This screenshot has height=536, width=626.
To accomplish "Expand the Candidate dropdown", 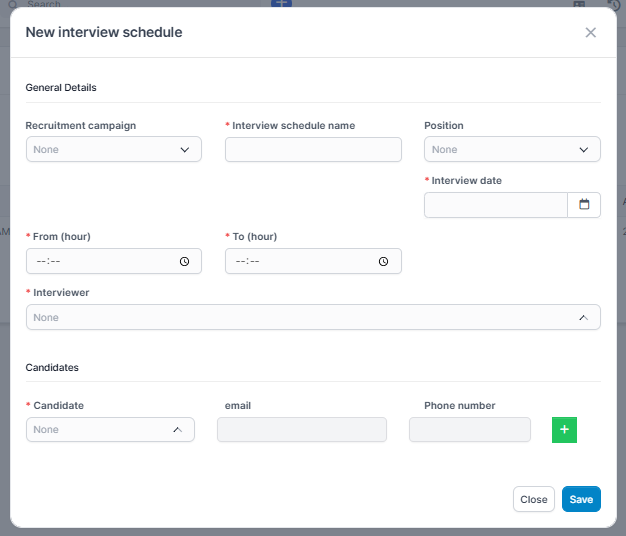I will click(110, 429).
